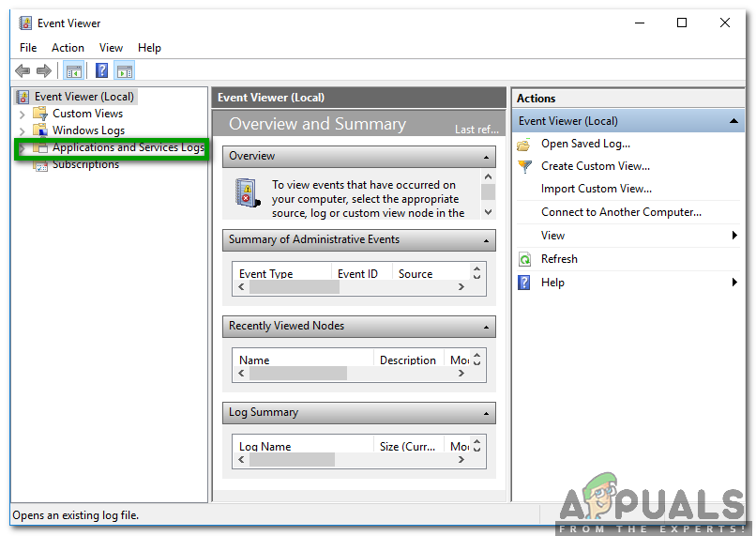
Task: Select Applications and Services Logs item
Action: [x=129, y=147]
